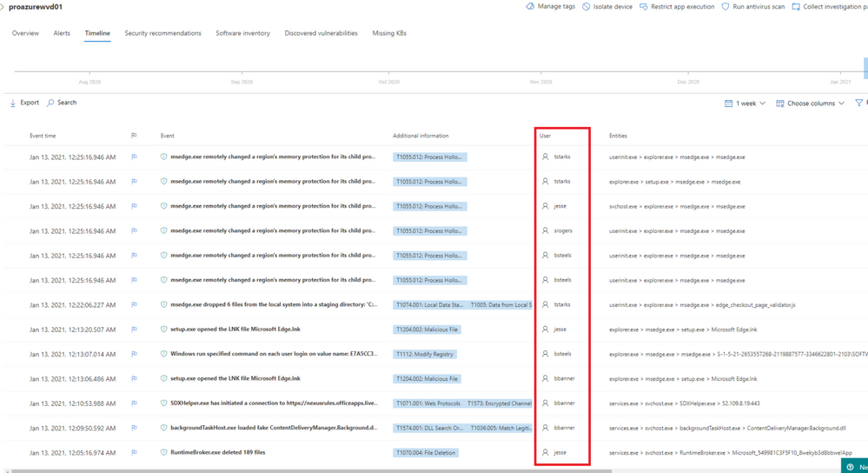The width and height of the screenshot is (868, 473).
Task: Switch to the Alerts tab
Action: point(62,33)
